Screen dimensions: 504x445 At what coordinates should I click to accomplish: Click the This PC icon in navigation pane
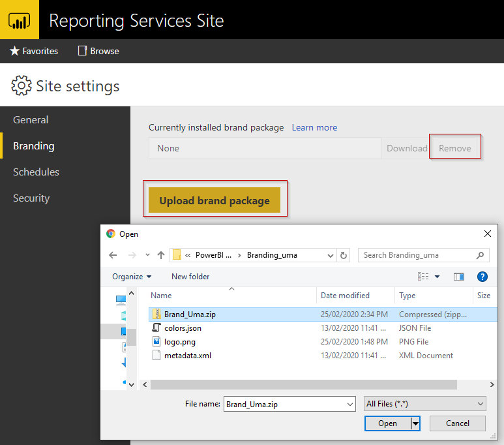(x=121, y=300)
